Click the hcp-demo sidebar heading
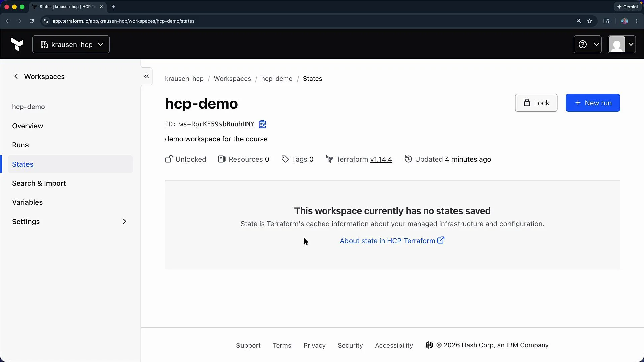The height and width of the screenshot is (362, 644). (x=29, y=107)
